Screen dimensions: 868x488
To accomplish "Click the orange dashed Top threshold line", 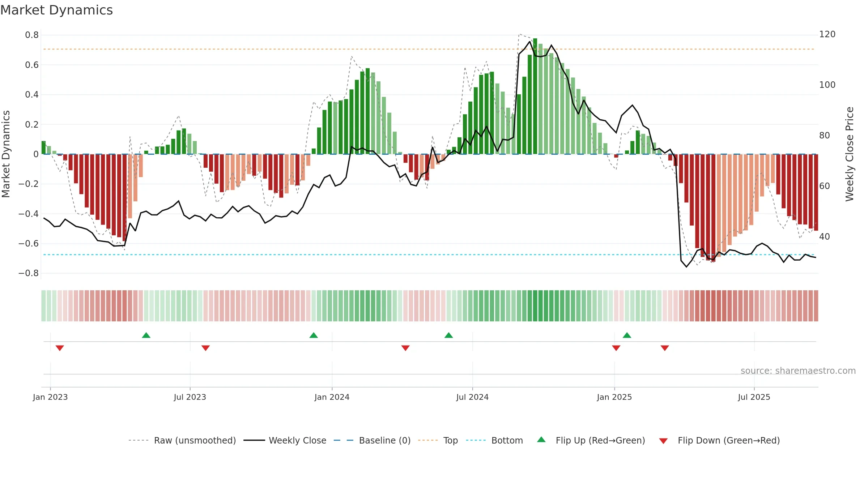I will [x=429, y=49].
